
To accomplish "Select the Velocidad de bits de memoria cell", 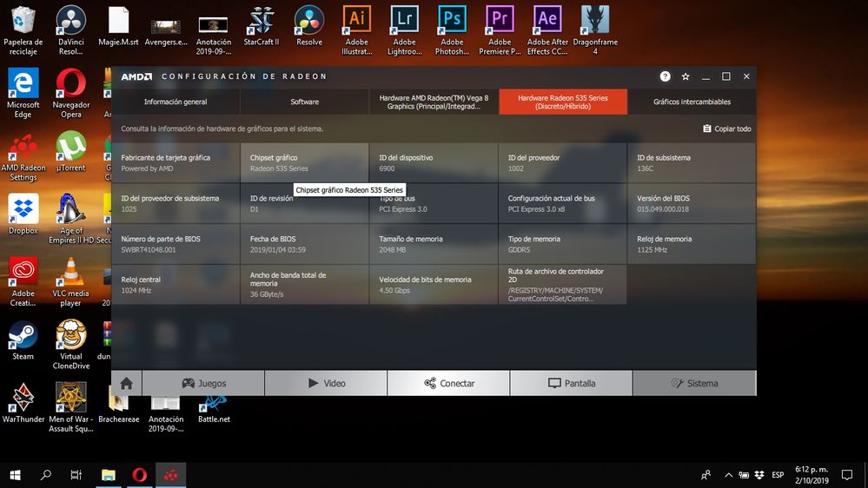I will 434,285.
